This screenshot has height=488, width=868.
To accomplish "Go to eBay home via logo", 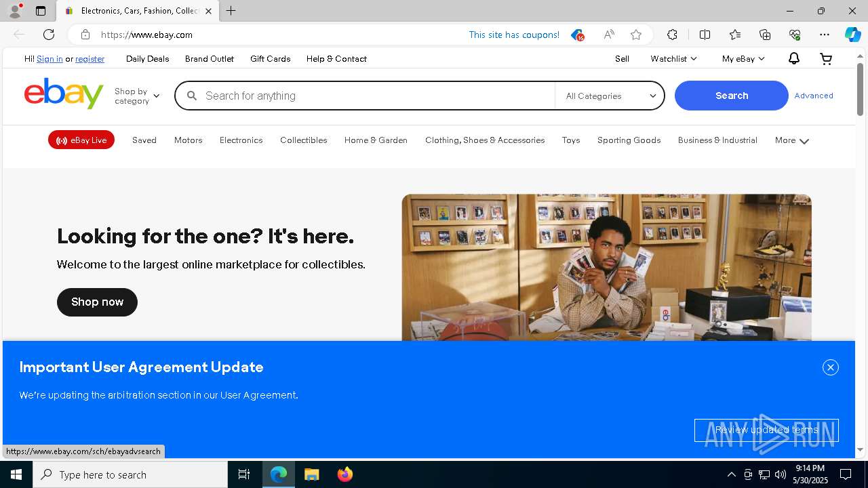I will pyautogui.click(x=64, y=94).
